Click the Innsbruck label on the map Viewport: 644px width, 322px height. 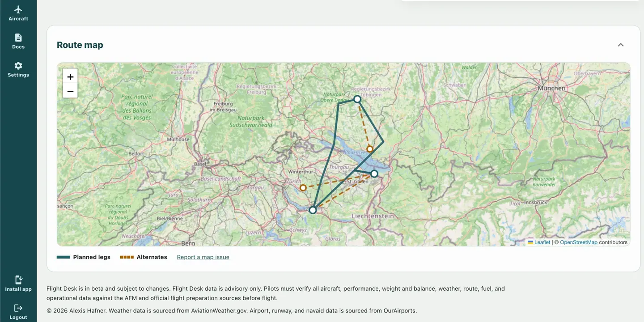[535, 202]
